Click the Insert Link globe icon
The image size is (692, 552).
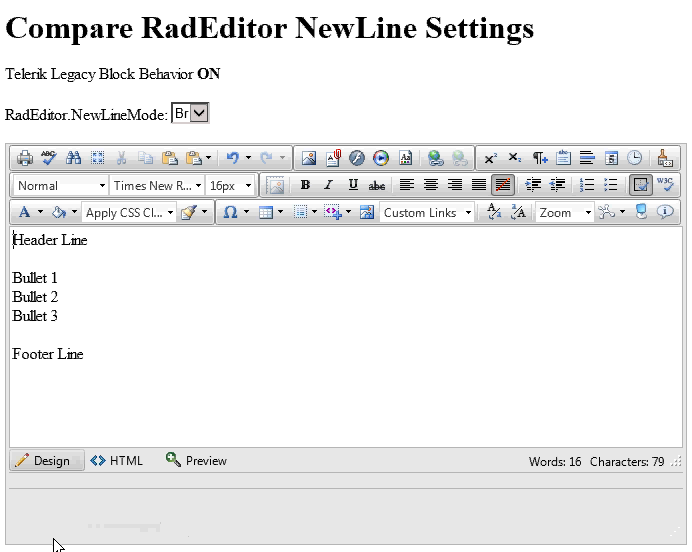(436, 158)
